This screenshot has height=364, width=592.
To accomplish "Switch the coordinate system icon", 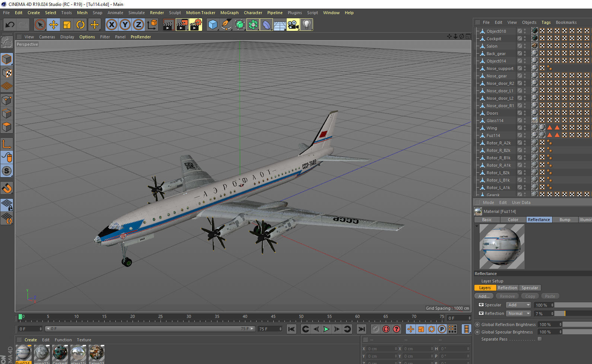I will pos(152,25).
